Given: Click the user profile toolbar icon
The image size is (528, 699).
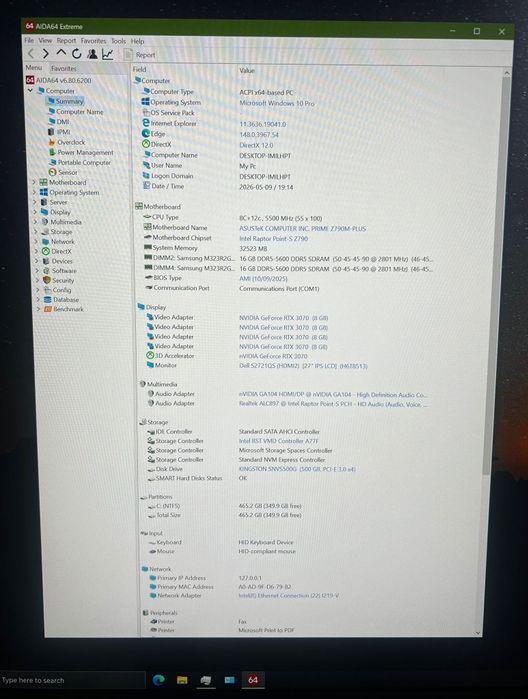Looking at the screenshot, I should (x=92, y=54).
